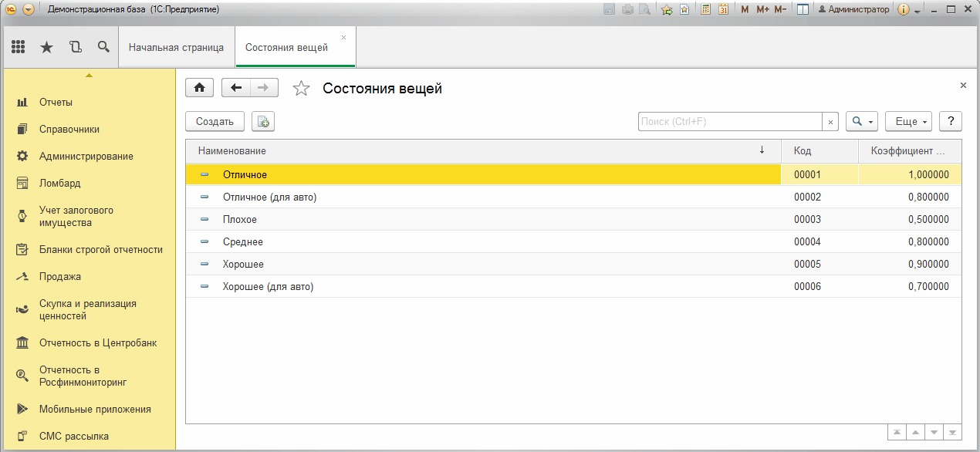Clear the search field with the x
This screenshot has width=980, height=452.
tap(830, 121)
